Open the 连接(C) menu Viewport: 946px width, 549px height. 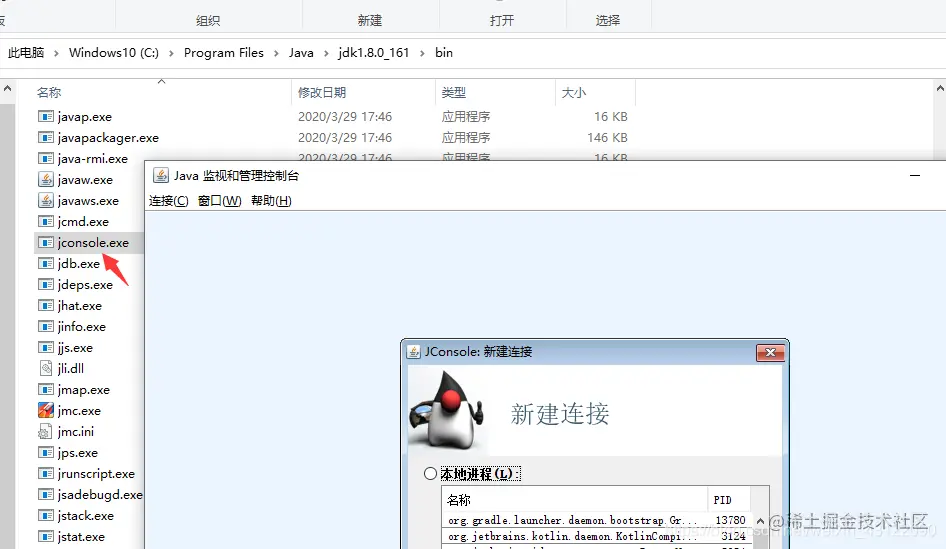tap(168, 200)
